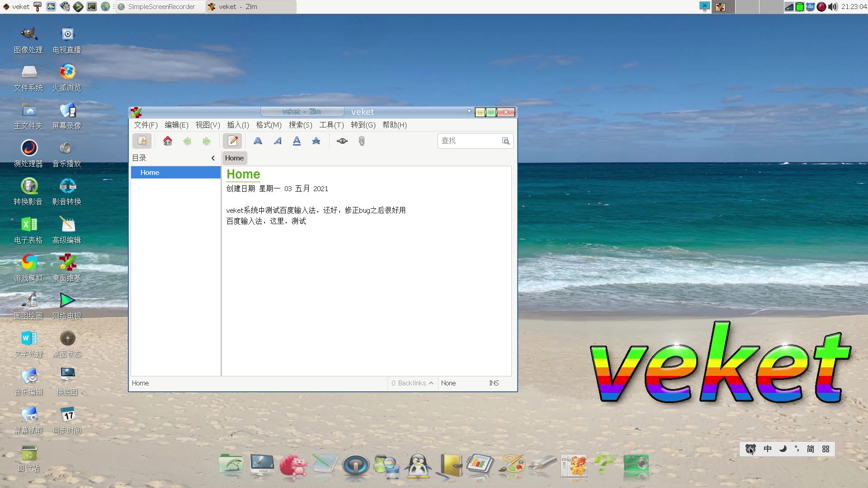Open the four-squares tools icon on input bar

click(826, 449)
